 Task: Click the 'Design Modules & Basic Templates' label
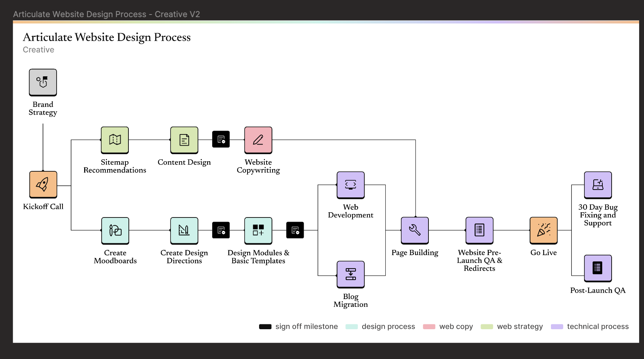[x=258, y=257]
